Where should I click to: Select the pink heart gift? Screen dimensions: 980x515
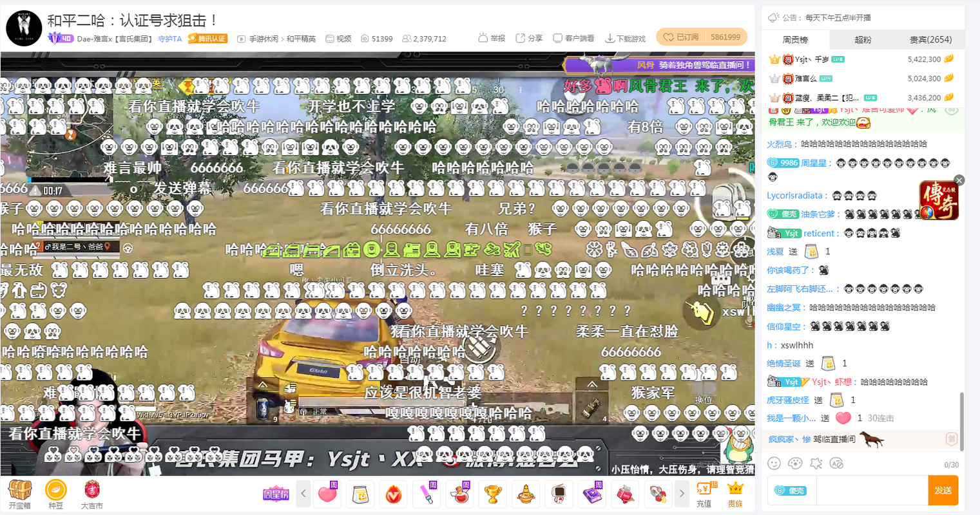328,494
